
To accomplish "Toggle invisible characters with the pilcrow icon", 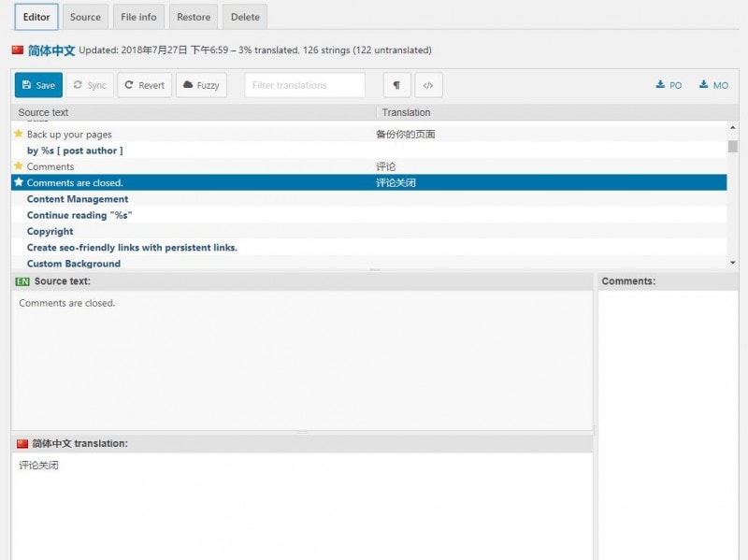I will 396,85.
